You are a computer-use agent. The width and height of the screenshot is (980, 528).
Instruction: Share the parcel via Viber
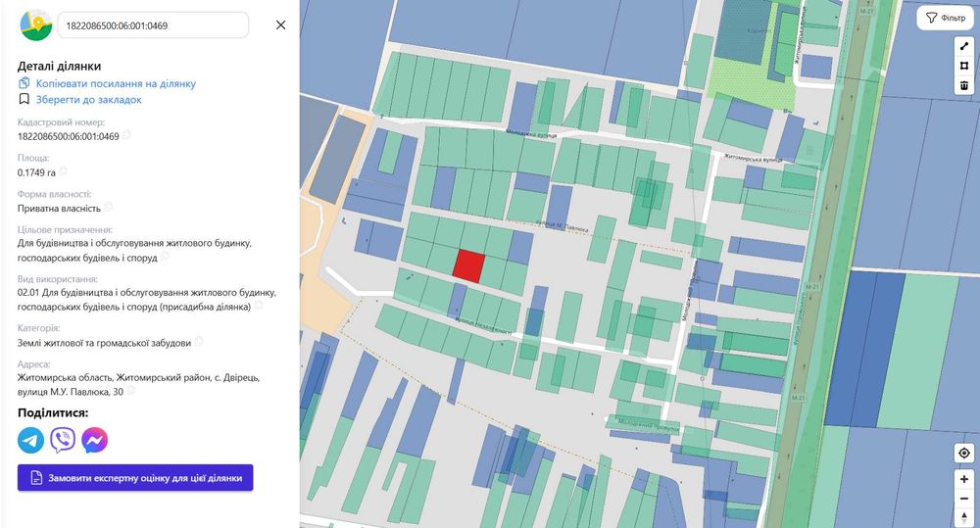(x=63, y=440)
